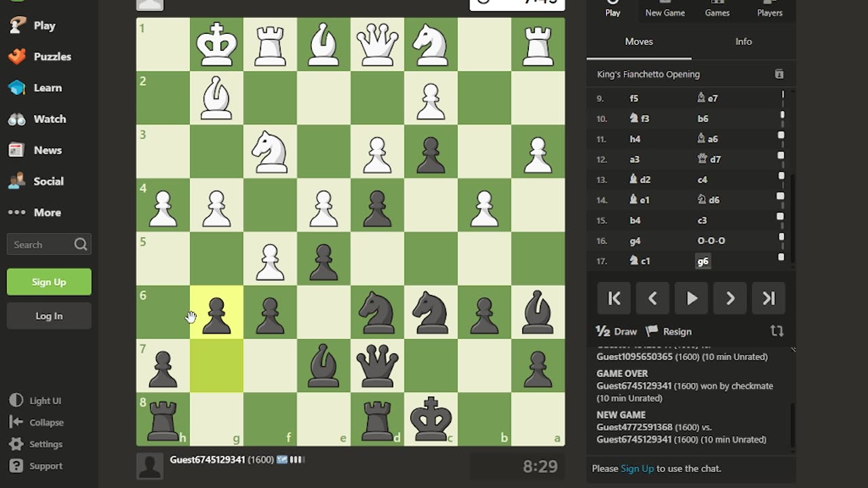The width and height of the screenshot is (868, 488).
Task: Click the black knight on c6
Action: tap(431, 312)
